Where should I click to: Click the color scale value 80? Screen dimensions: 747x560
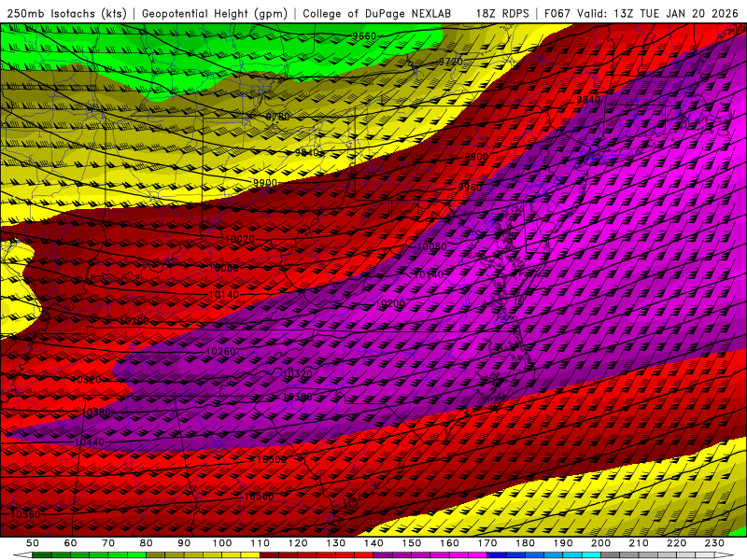click(147, 543)
